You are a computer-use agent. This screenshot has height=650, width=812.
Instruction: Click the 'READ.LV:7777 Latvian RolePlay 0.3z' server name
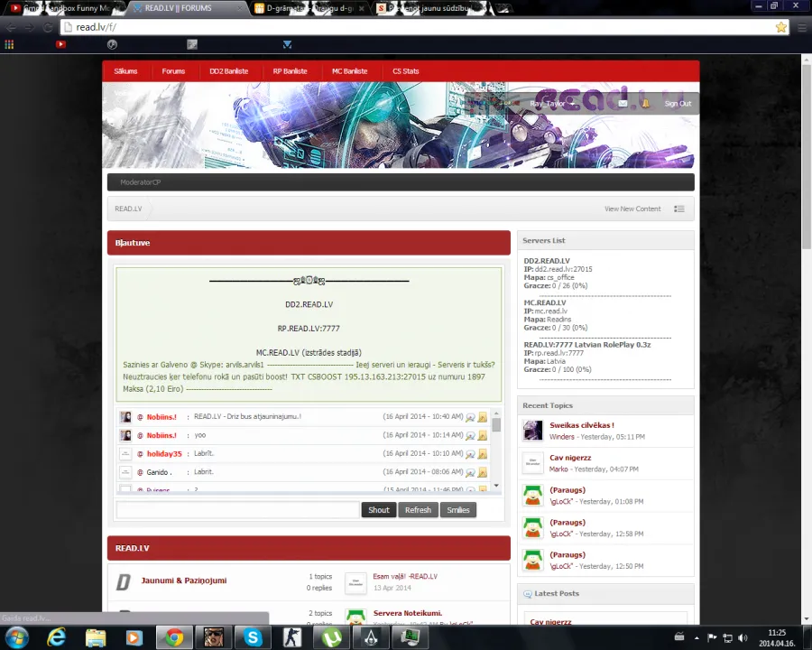587,345
